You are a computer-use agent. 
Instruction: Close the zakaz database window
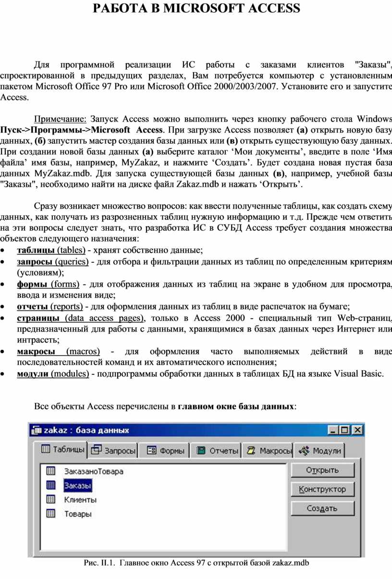[x=357, y=431]
